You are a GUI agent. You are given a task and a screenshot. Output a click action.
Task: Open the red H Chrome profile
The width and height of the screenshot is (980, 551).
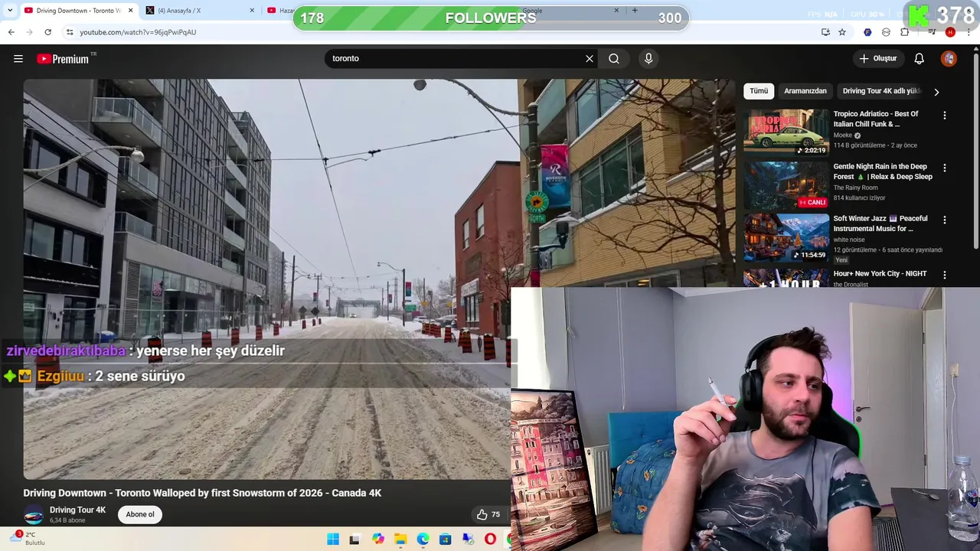[950, 32]
